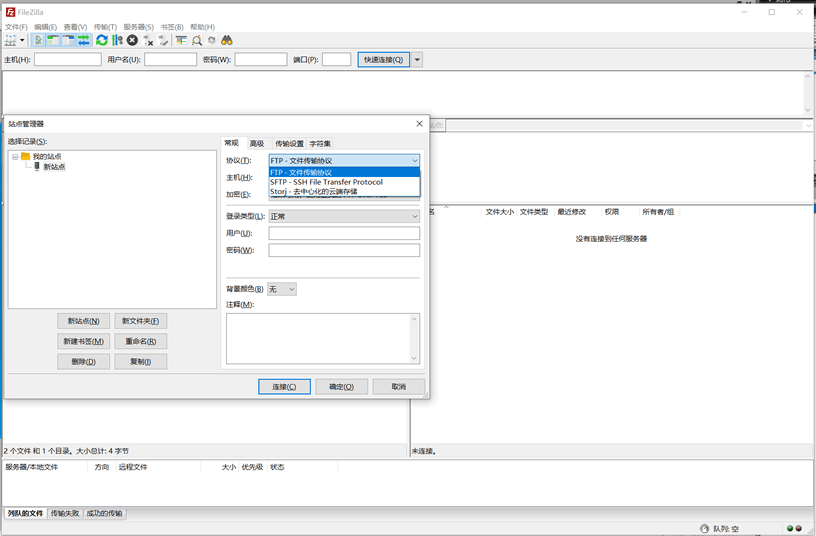Open the 编辑(E) menu
This screenshot has height=536, width=816.
coord(46,27)
